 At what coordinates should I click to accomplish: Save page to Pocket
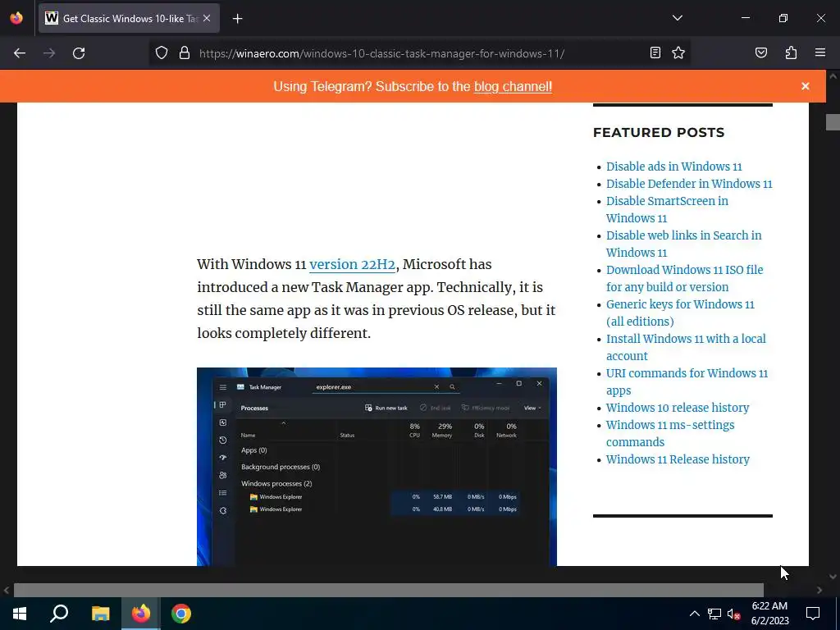click(x=761, y=52)
